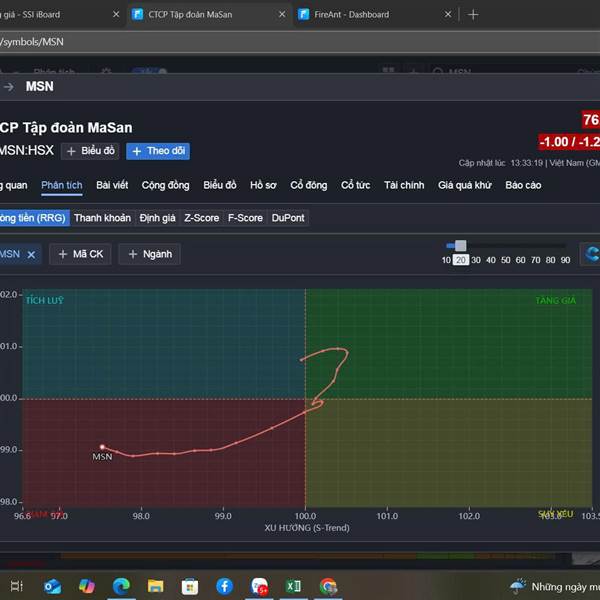Open Microsoft Store in taskbar
Viewport: 600px width, 600px height.
(189, 586)
